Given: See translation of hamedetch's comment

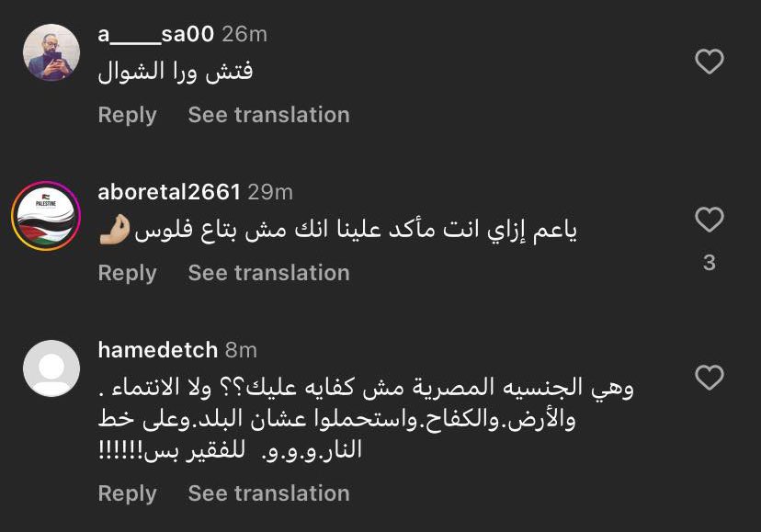Looking at the screenshot, I should [268, 493].
